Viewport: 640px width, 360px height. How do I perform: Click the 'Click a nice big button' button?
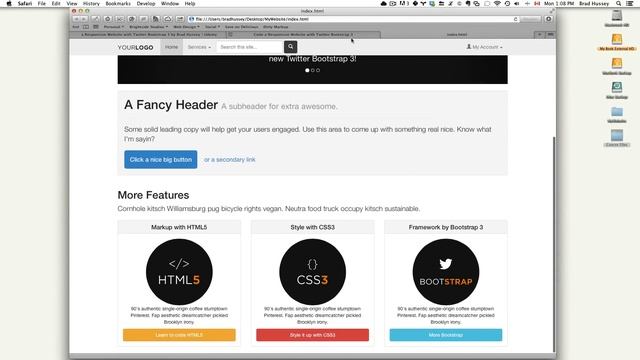coord(161,160)
